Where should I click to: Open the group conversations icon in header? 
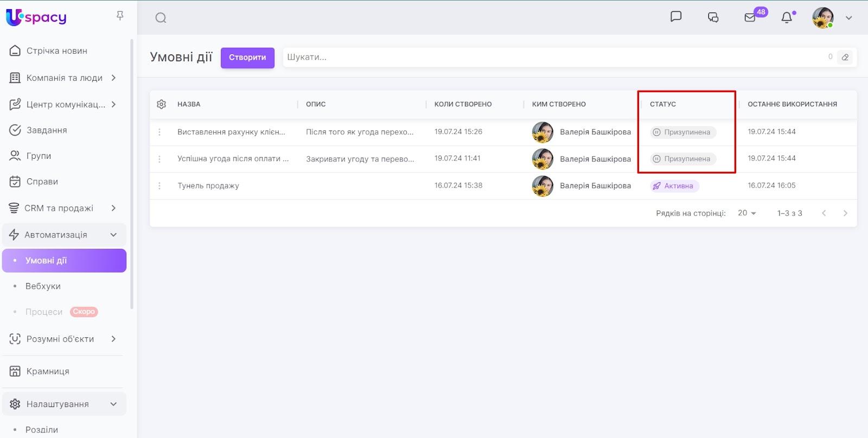[713, 17]
